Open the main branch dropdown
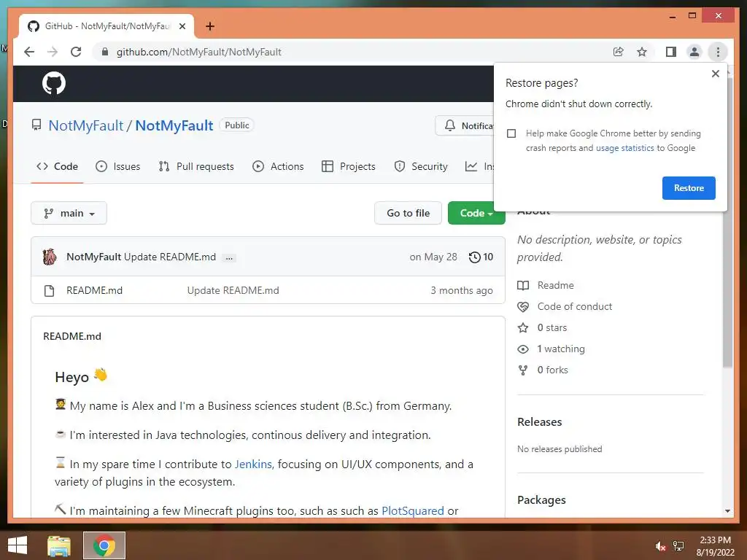The image size is (747, 560). pyautogui.click(x=69, y=213)
